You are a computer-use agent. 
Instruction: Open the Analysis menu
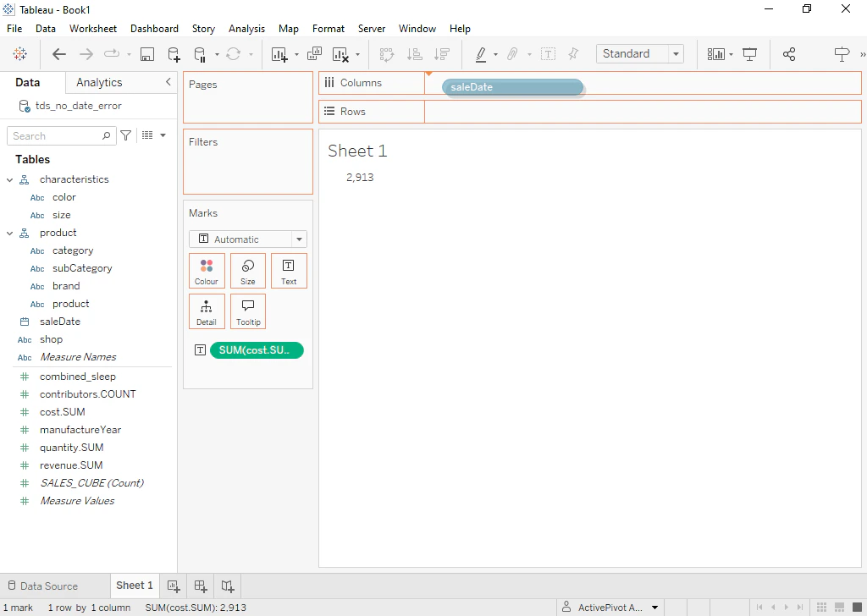pos(246,29)
